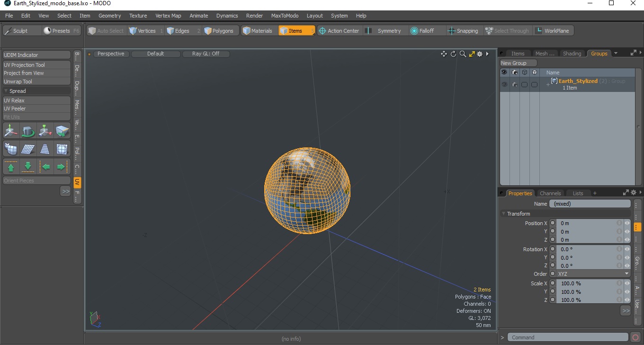Click Position X stepper arrows
The image size is (644, 345).
click(627, 223)
